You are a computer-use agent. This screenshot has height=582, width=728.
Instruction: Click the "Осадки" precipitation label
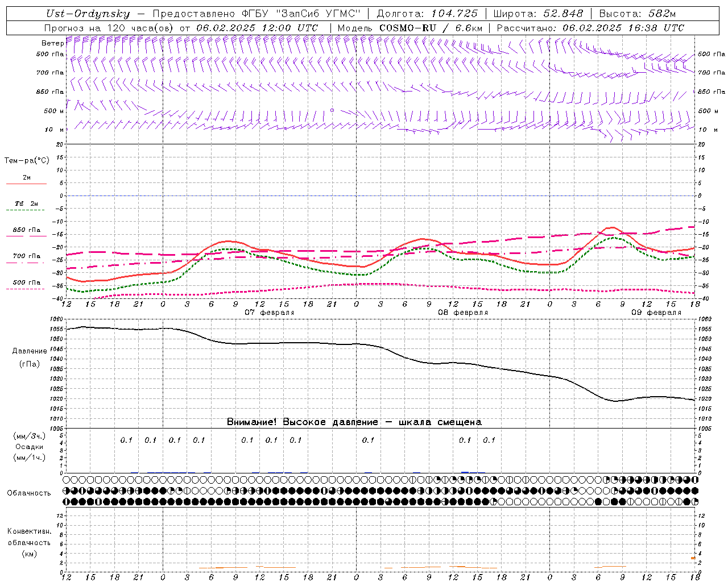pos(30,447)
